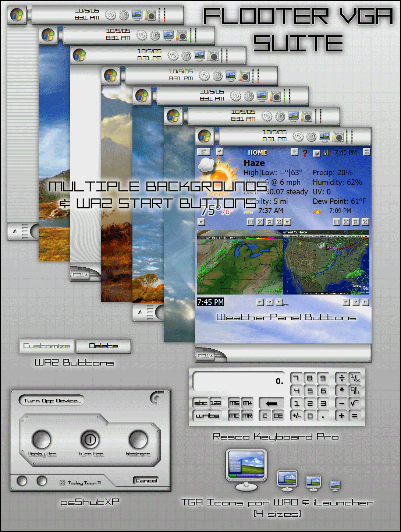This screenshot has width=401, height=532.
Task: Open the new menu at front window bottom
Action: tap(205, 356)
